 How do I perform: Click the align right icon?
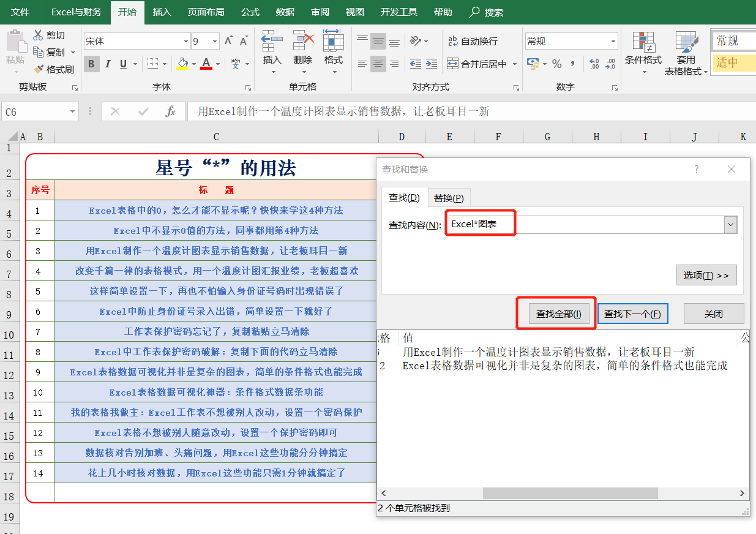[394, 64]
